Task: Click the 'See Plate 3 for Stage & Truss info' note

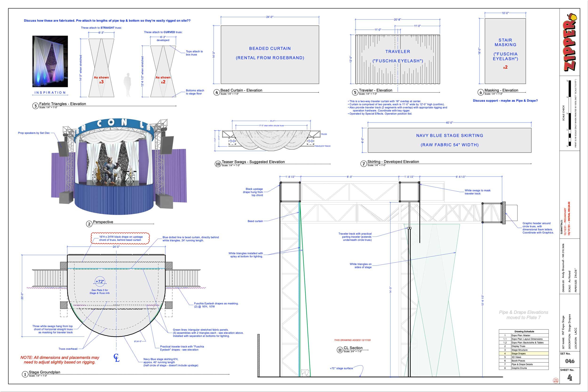Action: click(x=99, y=292)
